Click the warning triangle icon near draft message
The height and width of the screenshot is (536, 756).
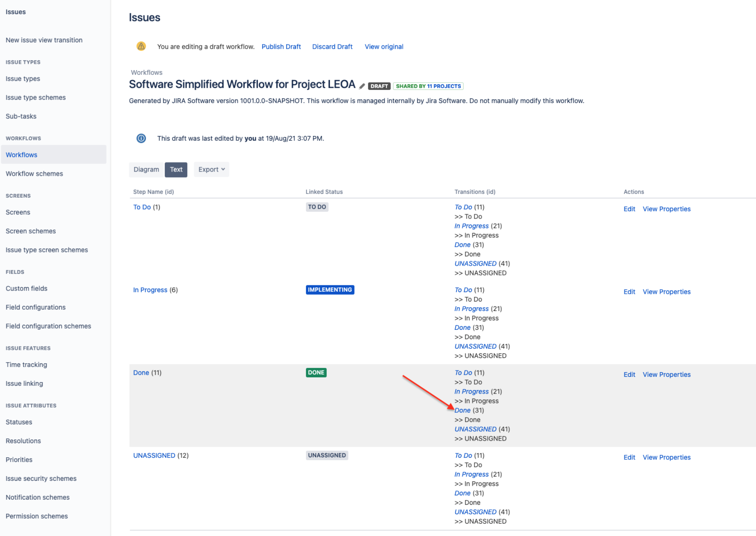(x=141, y=46)
